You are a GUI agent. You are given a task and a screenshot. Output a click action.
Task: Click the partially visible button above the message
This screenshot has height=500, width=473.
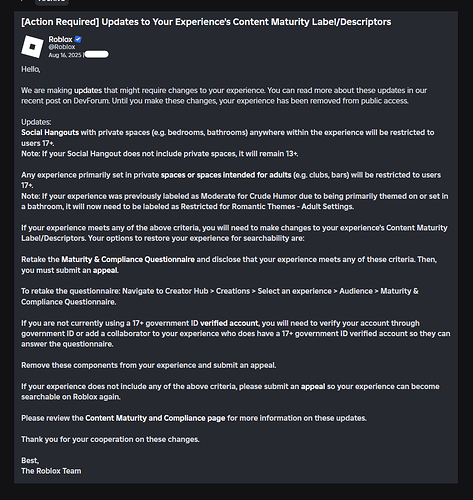[x=52, y=2]
